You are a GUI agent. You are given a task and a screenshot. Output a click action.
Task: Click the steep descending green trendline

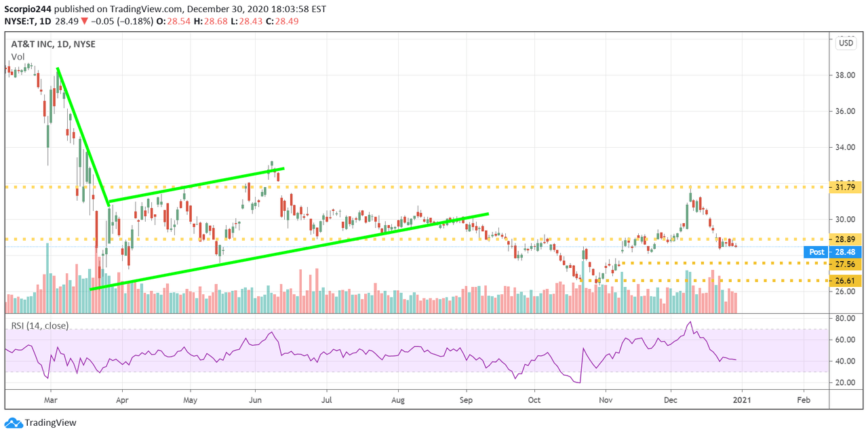(x=83, y=135)
